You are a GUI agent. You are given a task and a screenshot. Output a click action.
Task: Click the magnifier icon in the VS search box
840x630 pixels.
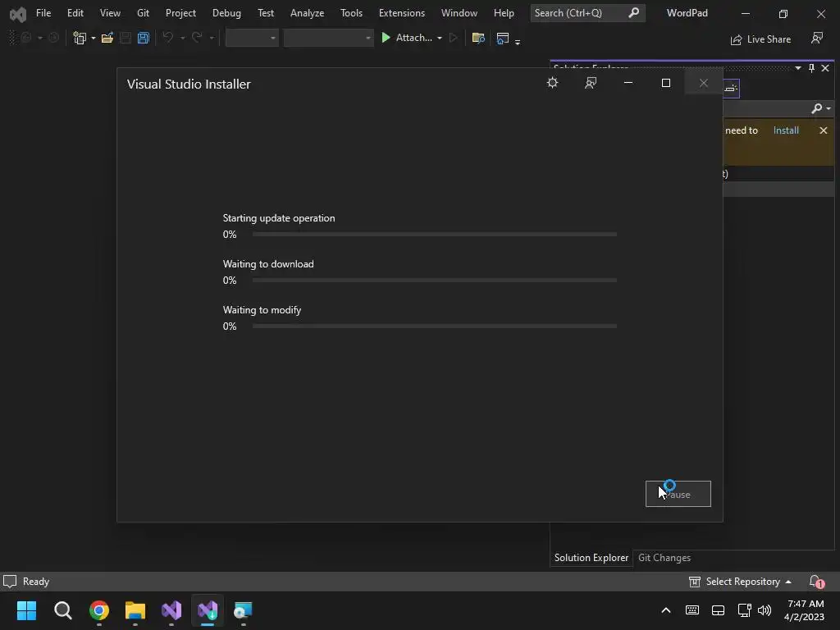[x=633, y=13]
